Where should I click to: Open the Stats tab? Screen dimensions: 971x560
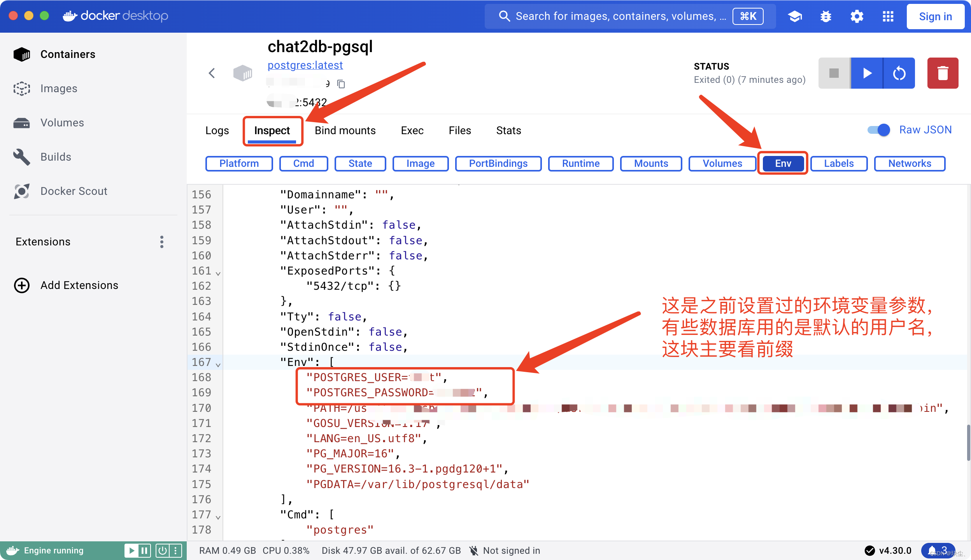pyautogui.click(x=508, y=131)
